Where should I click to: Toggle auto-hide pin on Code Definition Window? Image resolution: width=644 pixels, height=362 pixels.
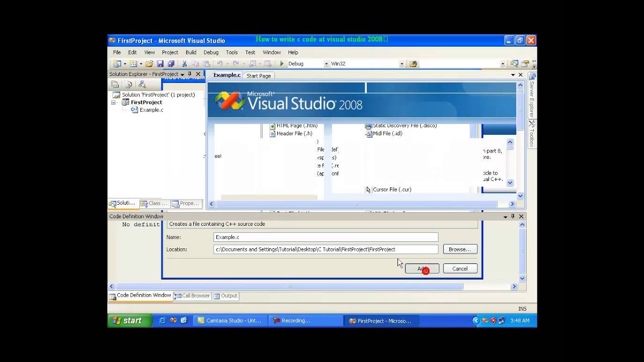(x=513, y=216)
